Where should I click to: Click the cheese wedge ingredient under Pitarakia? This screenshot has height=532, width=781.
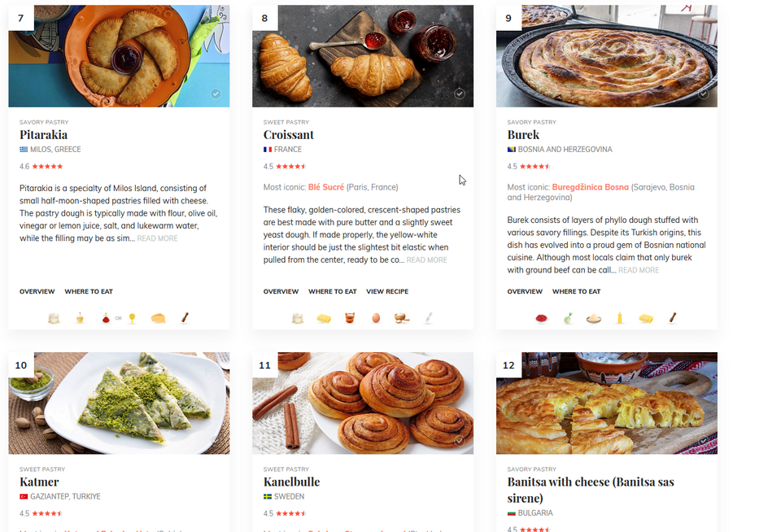pos(158,318)
